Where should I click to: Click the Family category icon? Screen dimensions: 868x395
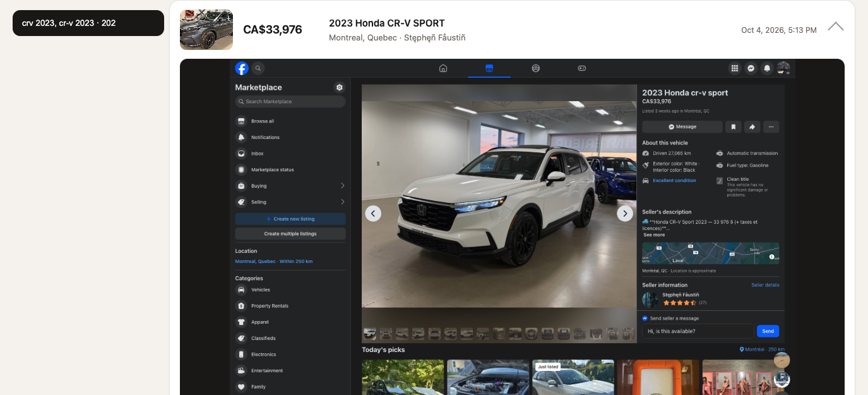point(241,387)
